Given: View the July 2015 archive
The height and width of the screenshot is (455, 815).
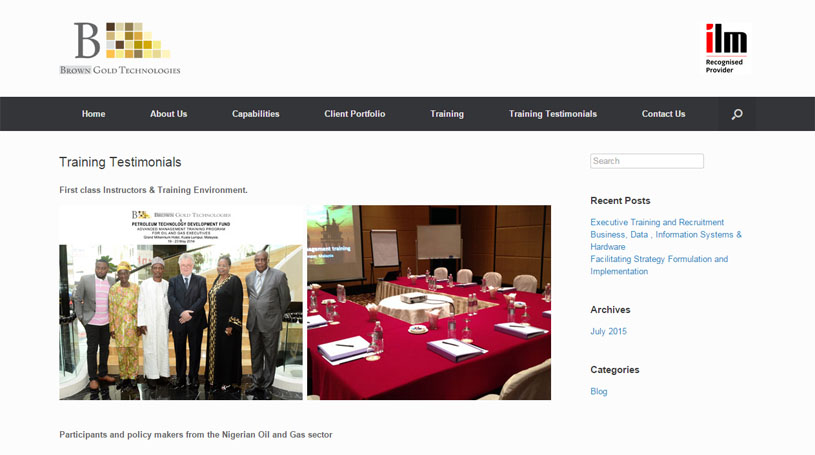Looking at the screenshot, I should pyautogui.click(x=608, y=331).
